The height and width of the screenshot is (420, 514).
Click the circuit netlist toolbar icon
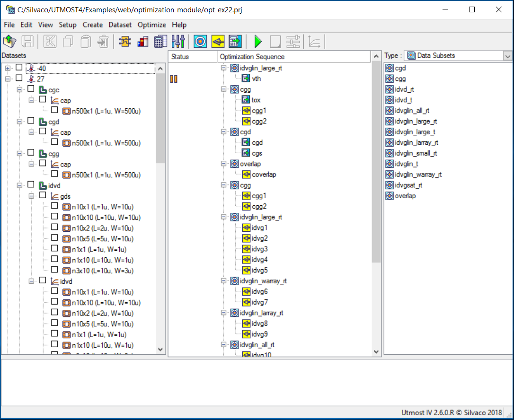(x=125, y=42)
